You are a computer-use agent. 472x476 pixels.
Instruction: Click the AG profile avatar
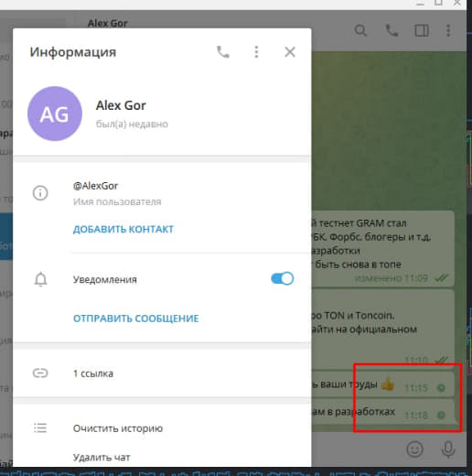click(55, 114)
